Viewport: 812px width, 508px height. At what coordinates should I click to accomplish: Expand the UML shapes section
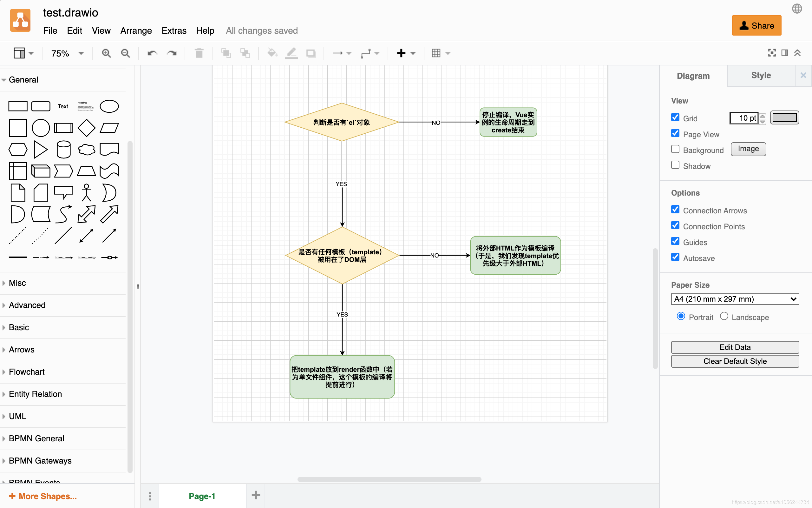point(63,416)
